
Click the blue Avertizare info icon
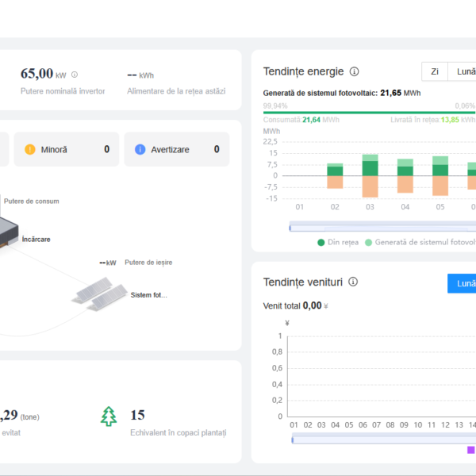point(140,149)
